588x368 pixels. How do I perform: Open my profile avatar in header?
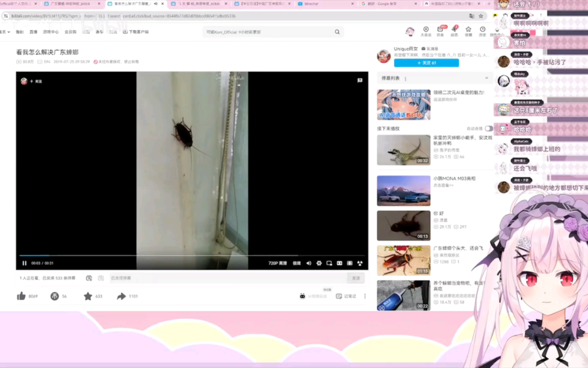pyautogui.click(x=410, y=32)
